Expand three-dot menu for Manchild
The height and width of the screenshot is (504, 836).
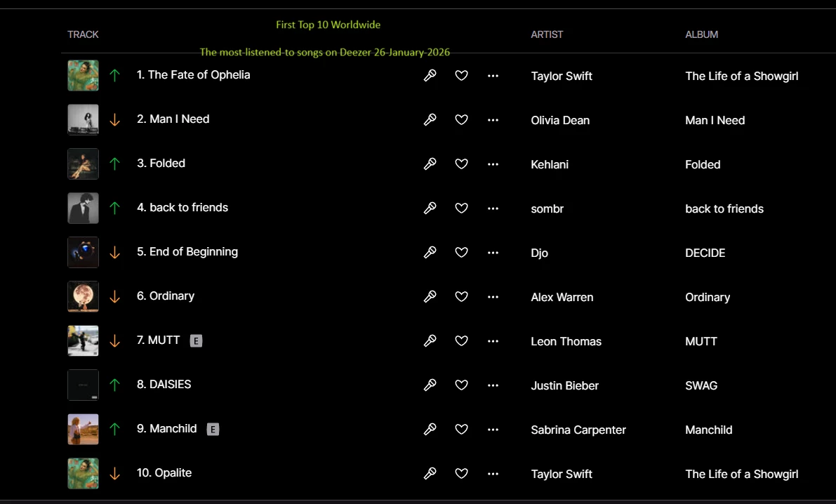[x=493, y=430]
